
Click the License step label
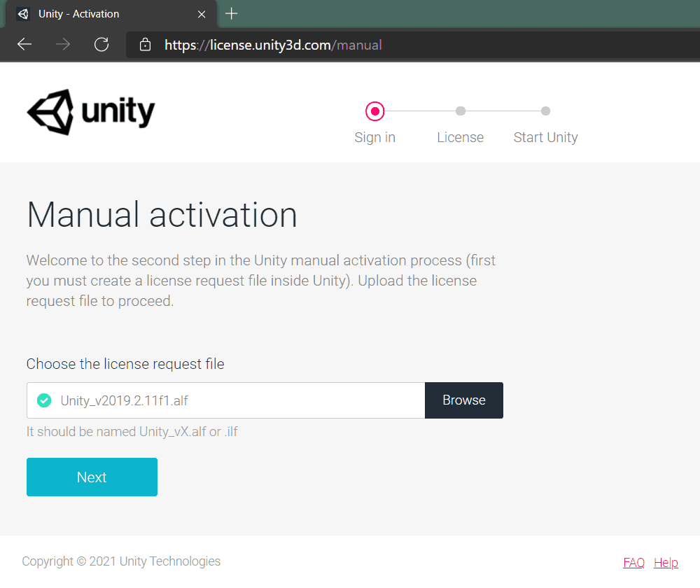pyautogui.click(x=461, y=137)
